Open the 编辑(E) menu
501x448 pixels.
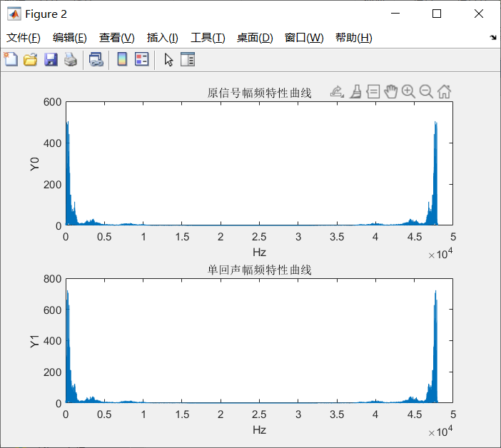69,38
